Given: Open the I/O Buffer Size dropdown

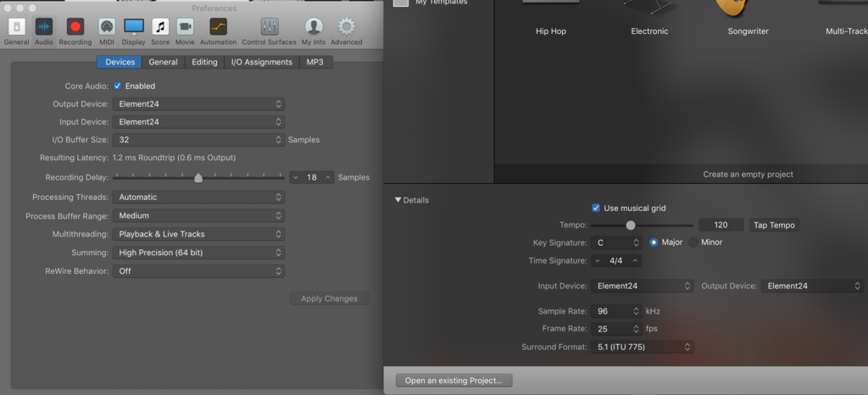Looking at the screenshot, I should click(199, 140).
